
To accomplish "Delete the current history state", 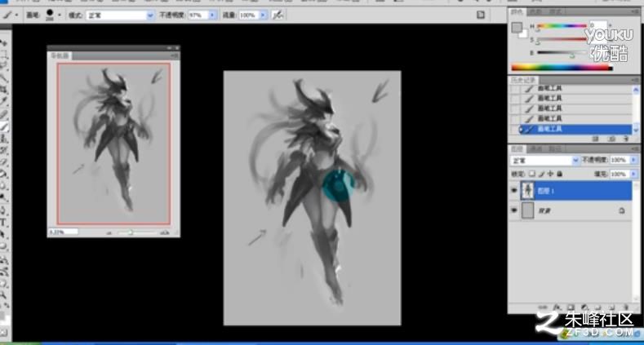I will point(626,139).
